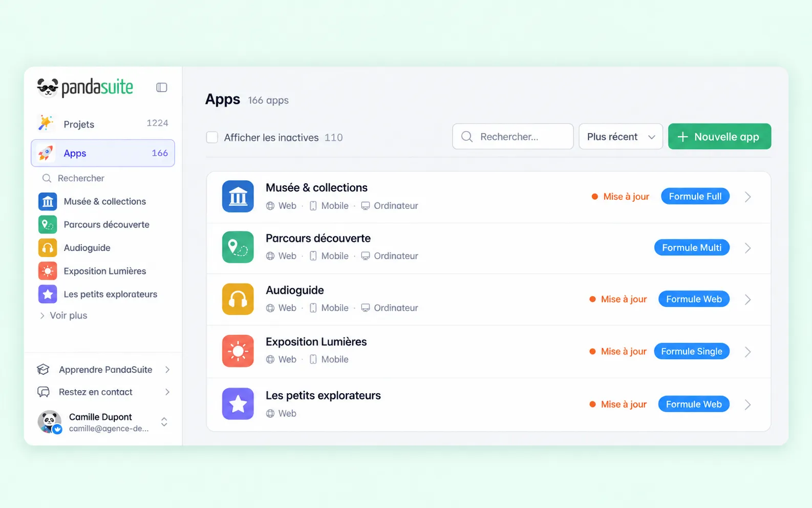Open the Exposition Lumières row chevron
The height and width of the screenshot is (508, 812).
tap(748, 352)
